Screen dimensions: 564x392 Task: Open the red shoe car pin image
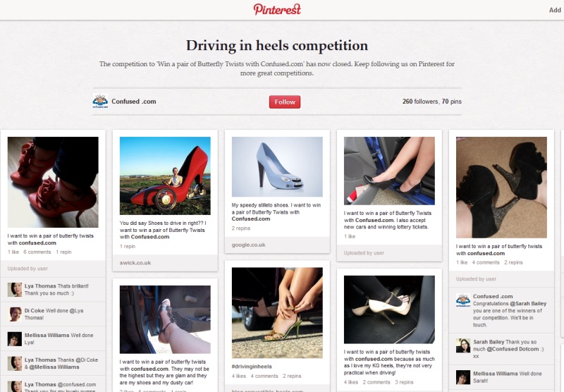pyautogui.click(x=165, y=176)
